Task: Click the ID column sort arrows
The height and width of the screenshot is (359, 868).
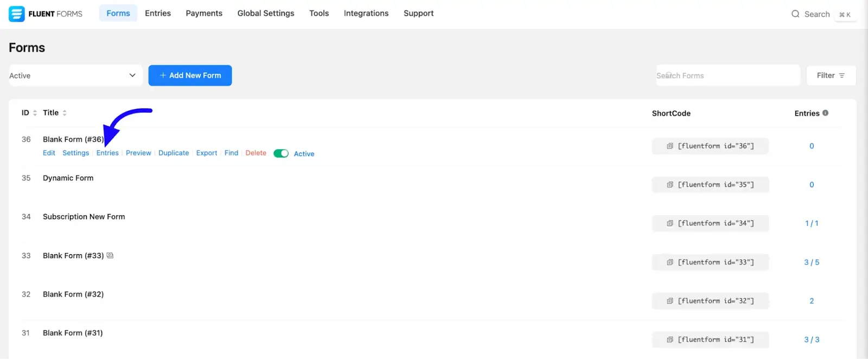Action: click(35, 113)
